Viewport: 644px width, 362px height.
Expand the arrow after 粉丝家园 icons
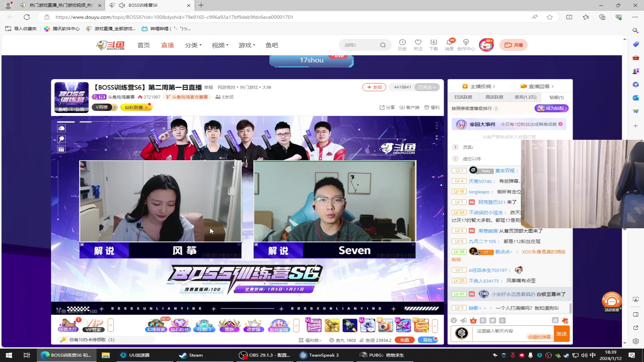click(296, 325)
